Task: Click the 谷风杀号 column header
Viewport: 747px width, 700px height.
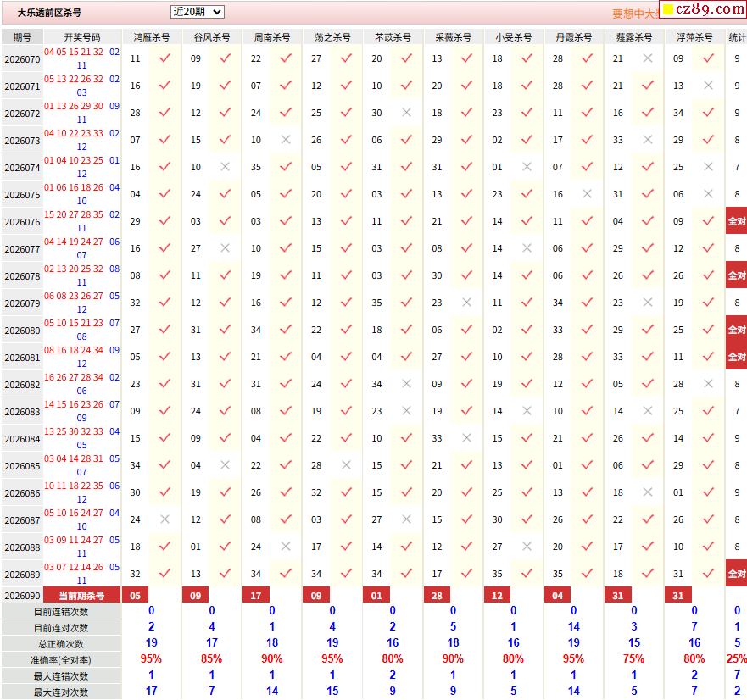Action: coord(211,37)
